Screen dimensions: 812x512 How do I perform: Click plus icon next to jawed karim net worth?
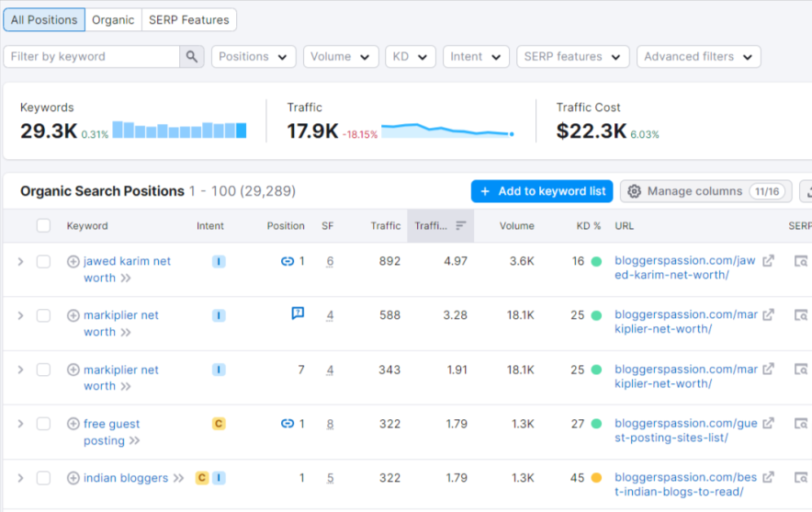coord(73,262)
